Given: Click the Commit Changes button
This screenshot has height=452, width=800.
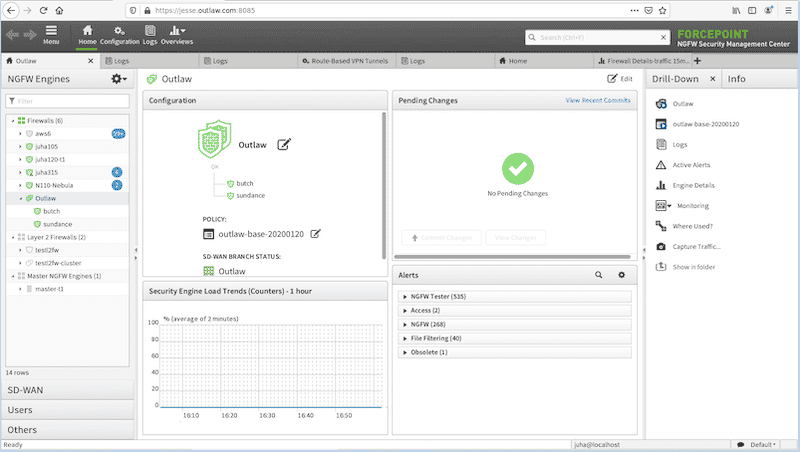Looking at the screenshot, I should (x=441, y=238).
